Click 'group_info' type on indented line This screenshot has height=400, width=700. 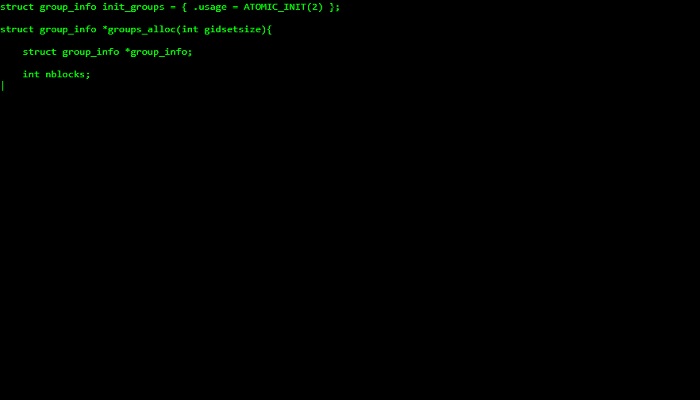[91, 52]
